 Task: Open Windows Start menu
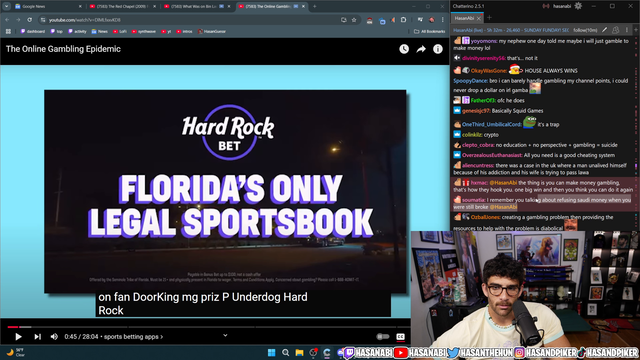(271, 353)
